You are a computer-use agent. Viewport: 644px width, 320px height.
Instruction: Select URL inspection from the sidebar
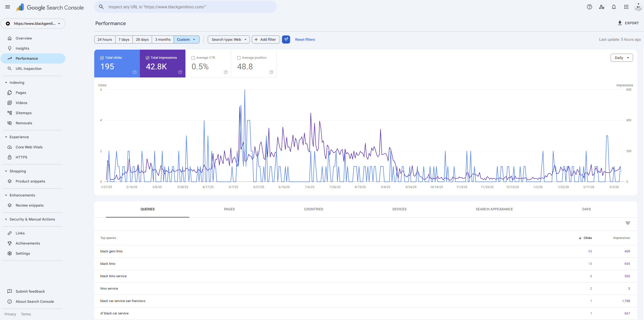pyautogui.click(x=28, y=68)
